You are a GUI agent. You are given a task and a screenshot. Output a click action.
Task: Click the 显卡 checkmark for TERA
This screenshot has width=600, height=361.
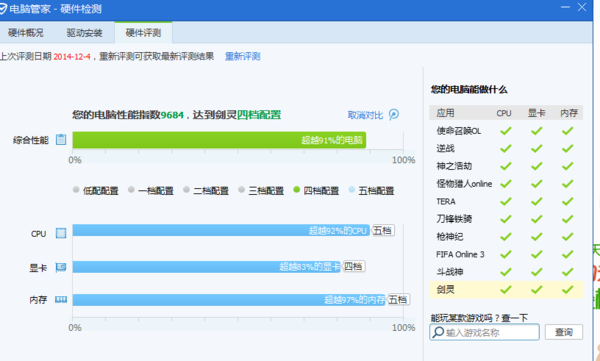pyautogui.click(x=536, y=201)
